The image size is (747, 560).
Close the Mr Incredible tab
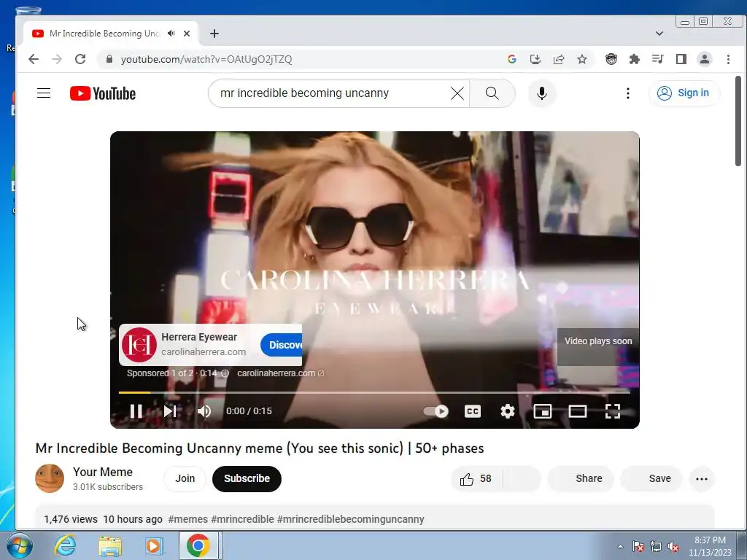(x=187, y=34)
